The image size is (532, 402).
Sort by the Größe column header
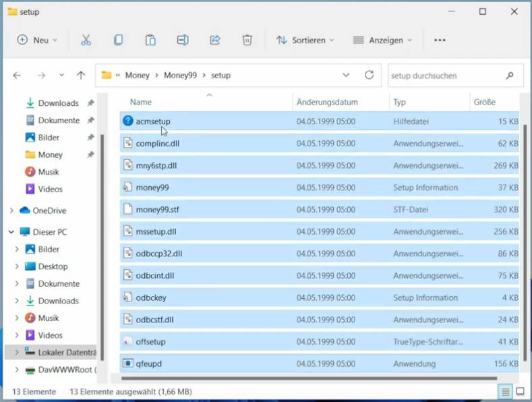pos(485,102)
